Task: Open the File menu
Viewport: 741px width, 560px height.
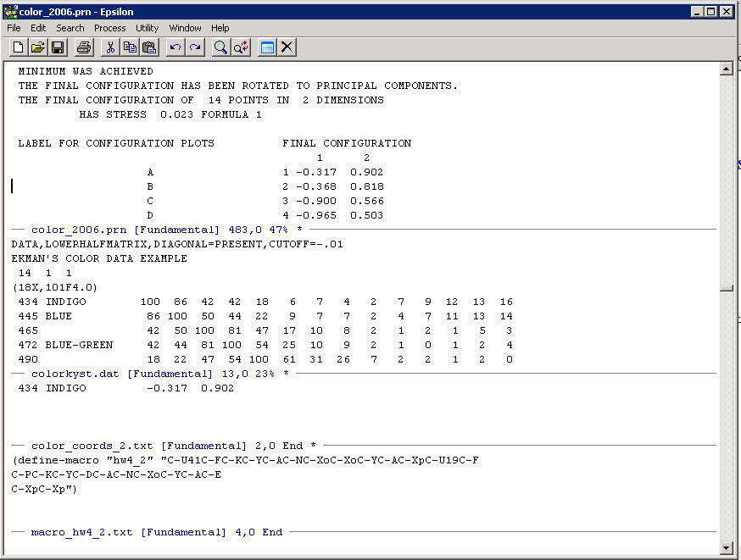Action: click(14, 28)
